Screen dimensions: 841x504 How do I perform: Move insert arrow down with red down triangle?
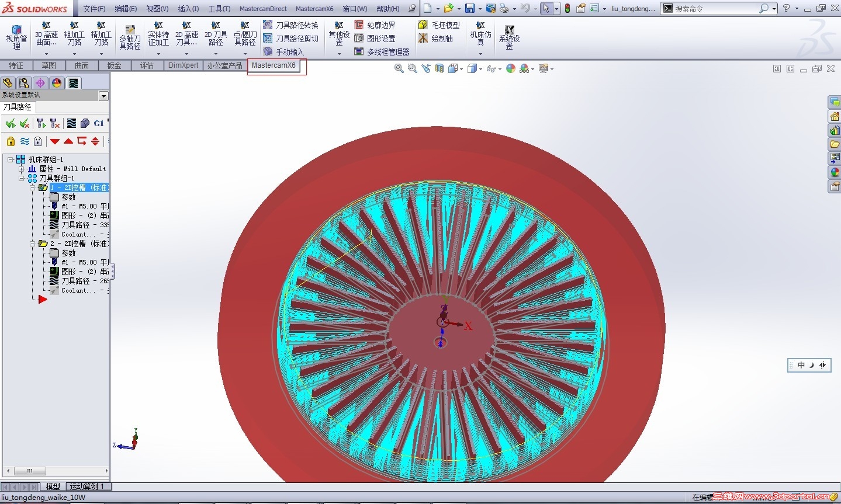click(55, 141)
